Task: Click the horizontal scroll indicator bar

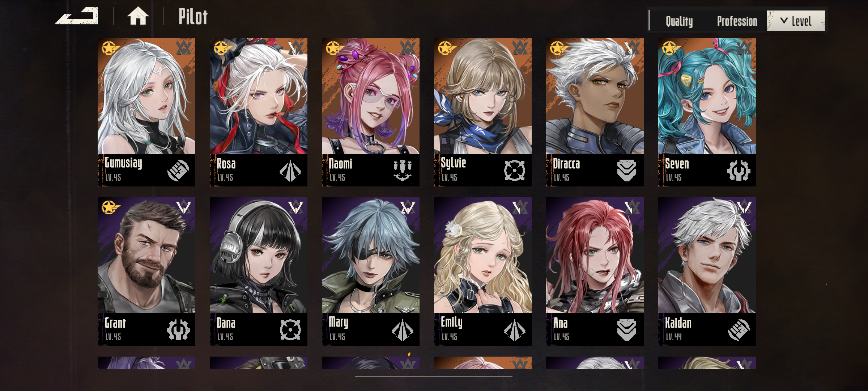Action: point(434,377)
